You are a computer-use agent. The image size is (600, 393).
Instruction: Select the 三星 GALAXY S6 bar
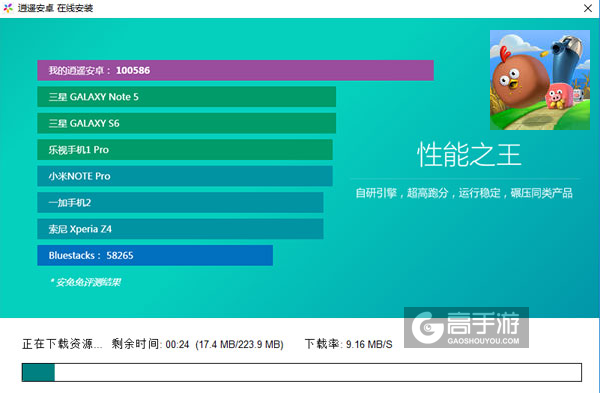click(x=186, y=123)
